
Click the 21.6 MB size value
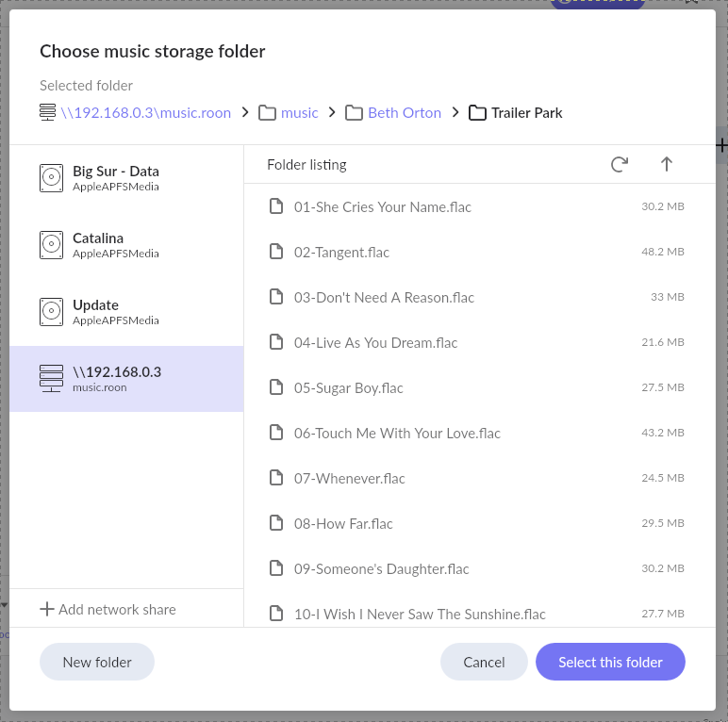pyautogui.click(x=663, y=342)
